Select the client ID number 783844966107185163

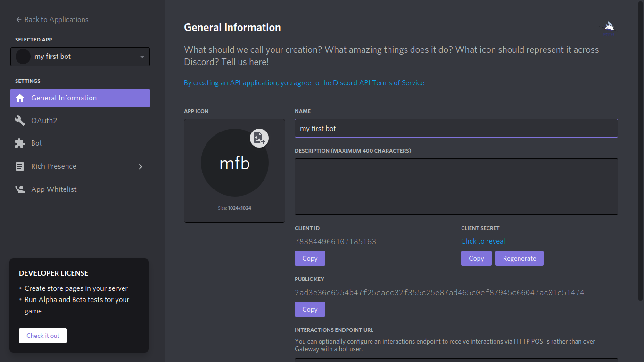pyautogui.click(x=335, y=242)
